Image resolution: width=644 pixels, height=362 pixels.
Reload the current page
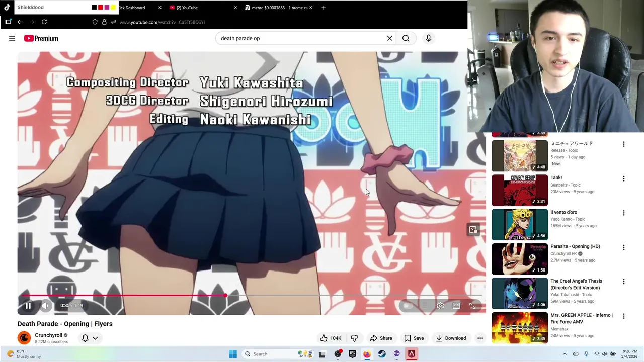click(44, 22)
